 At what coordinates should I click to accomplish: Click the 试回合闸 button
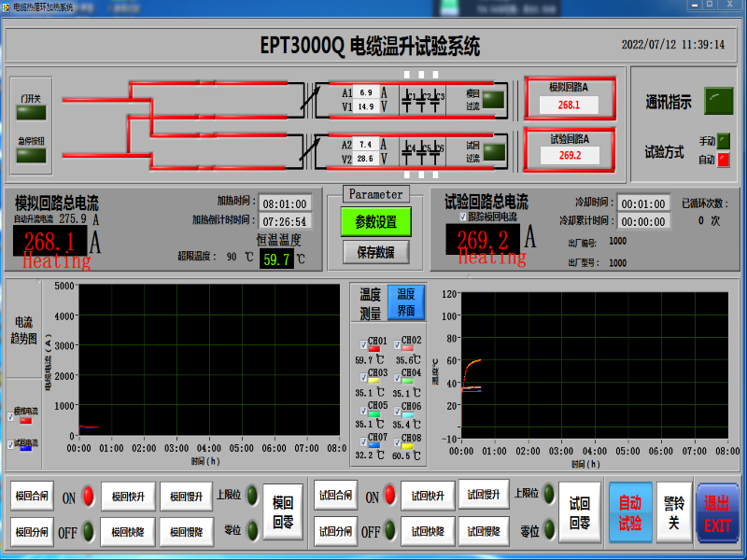[335, 496]
